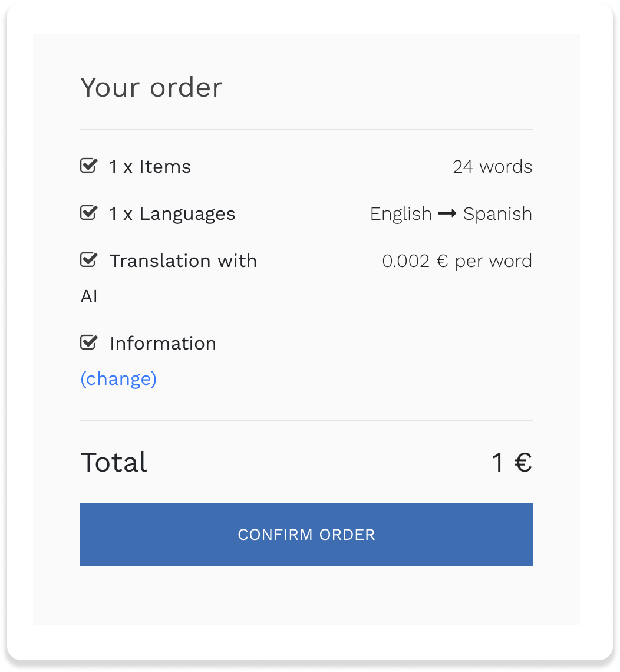
Task: Click the checkmark icon beside Translation with AI
Action: (x=88, y=260)
